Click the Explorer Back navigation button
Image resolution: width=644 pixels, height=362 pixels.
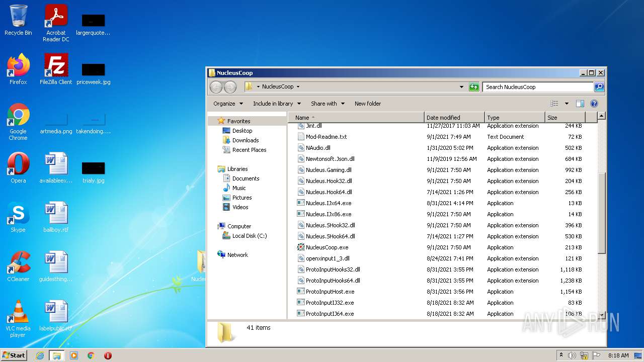pyautogui.click(x=216, y=87)
